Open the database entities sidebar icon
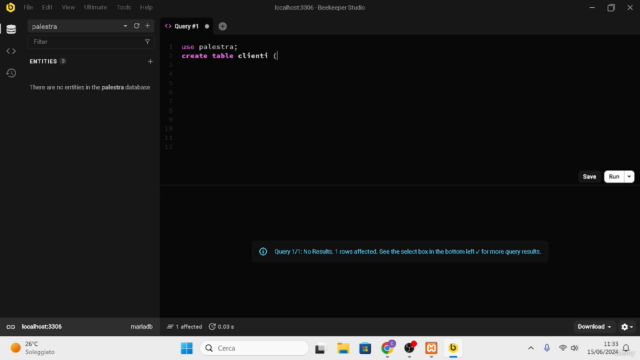Image resolution: width=640 pixels, height=360 pixels. pyautogui.click(x=11, y=29)
